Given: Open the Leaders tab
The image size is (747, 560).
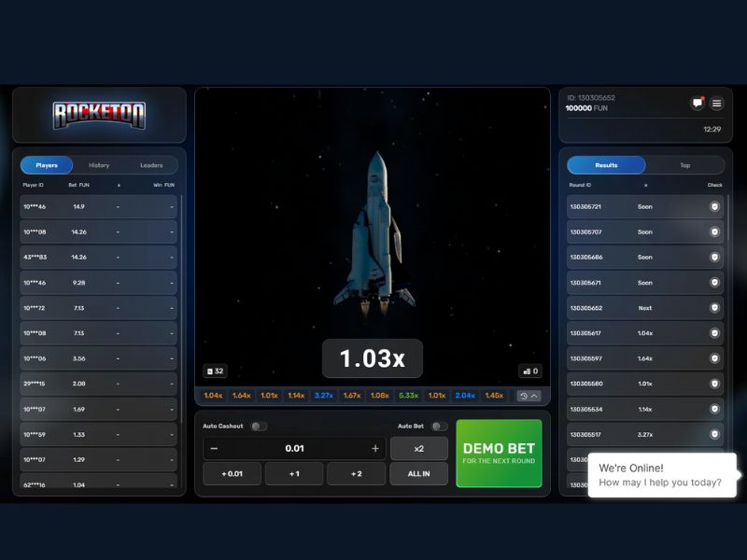Looking at the screenshot, I should [x=151, y=165].
